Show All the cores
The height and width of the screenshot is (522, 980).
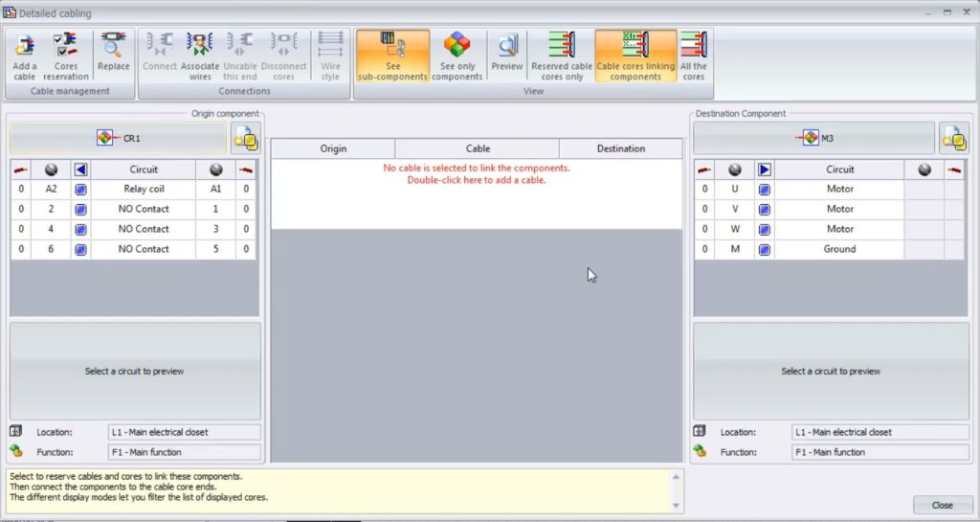coord(694,57)
